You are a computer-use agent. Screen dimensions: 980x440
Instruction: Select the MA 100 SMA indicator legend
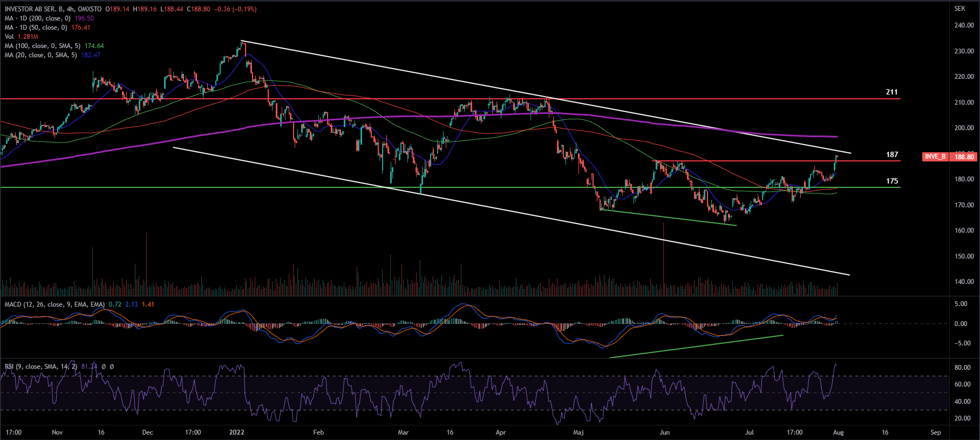pyautogui.click(x=42, y=46)
